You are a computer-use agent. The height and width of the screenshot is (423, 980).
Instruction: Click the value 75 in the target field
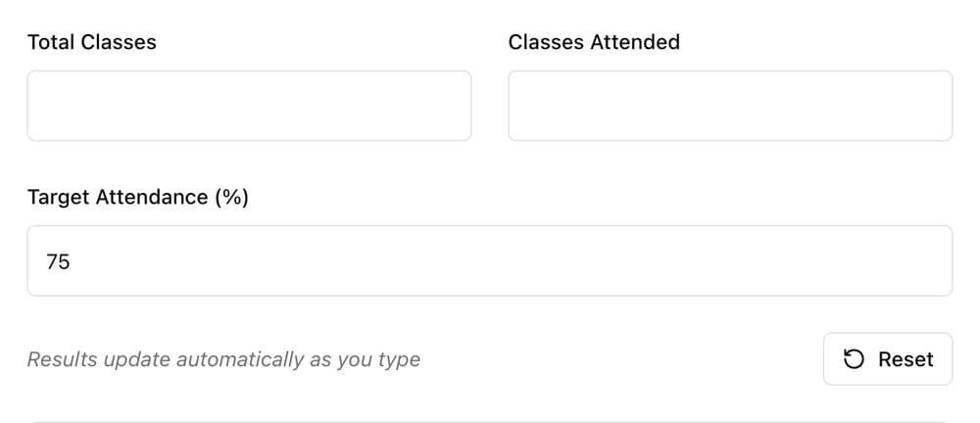(x=58, y=261)
